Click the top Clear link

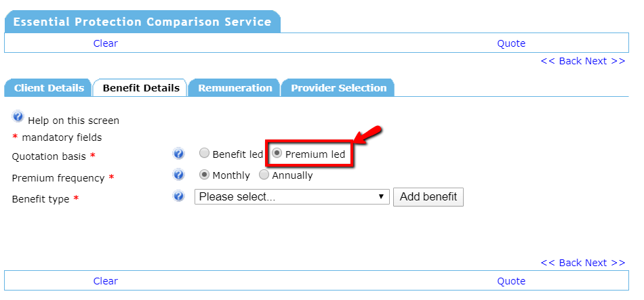(x=105, y=43)
